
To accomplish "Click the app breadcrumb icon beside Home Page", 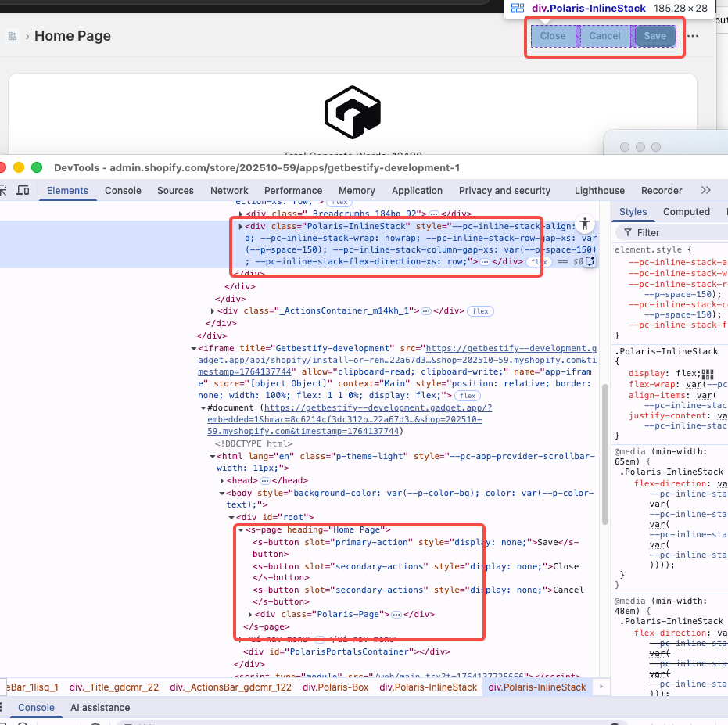I will point(13,36).
